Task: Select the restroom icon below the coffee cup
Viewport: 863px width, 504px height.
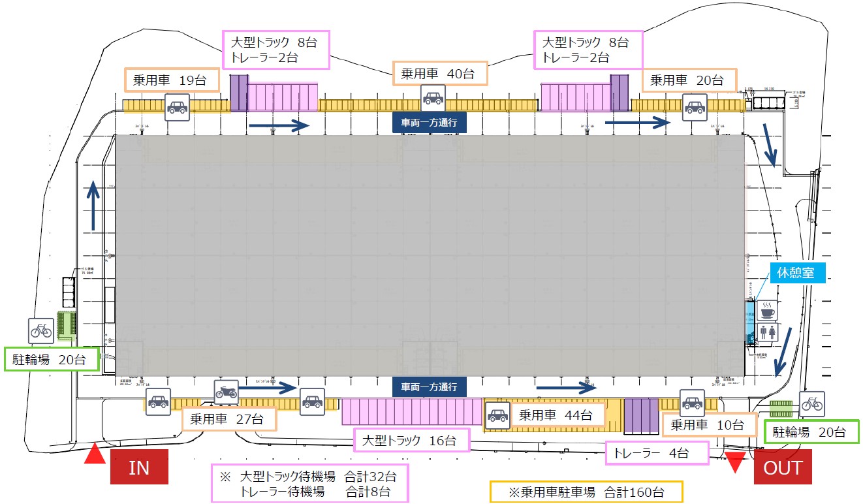Action: pos(767,333)
